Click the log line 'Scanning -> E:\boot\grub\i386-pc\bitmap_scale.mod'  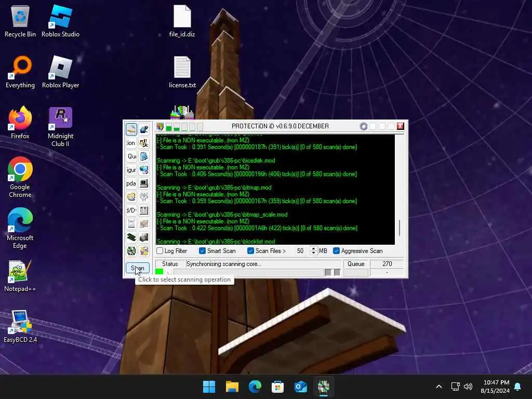point(222,215)
